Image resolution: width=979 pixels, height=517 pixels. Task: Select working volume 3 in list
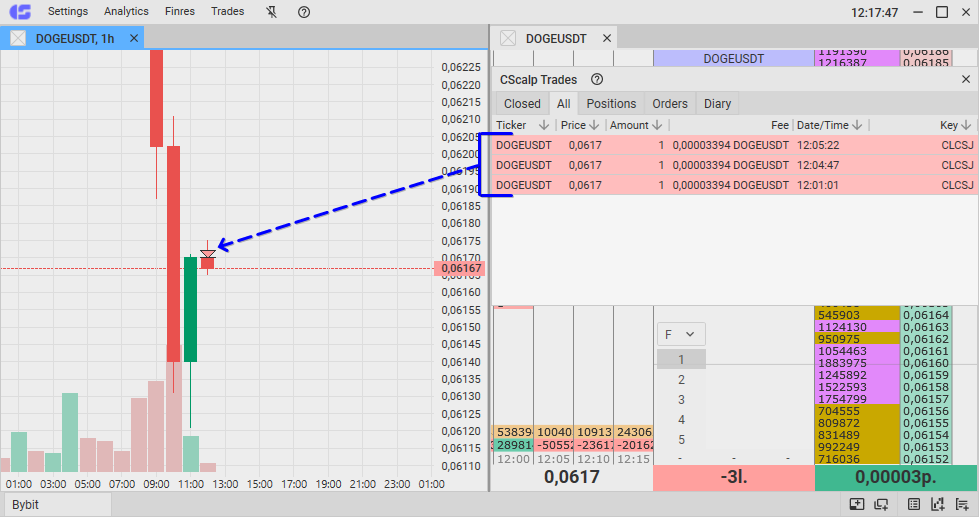682,399
